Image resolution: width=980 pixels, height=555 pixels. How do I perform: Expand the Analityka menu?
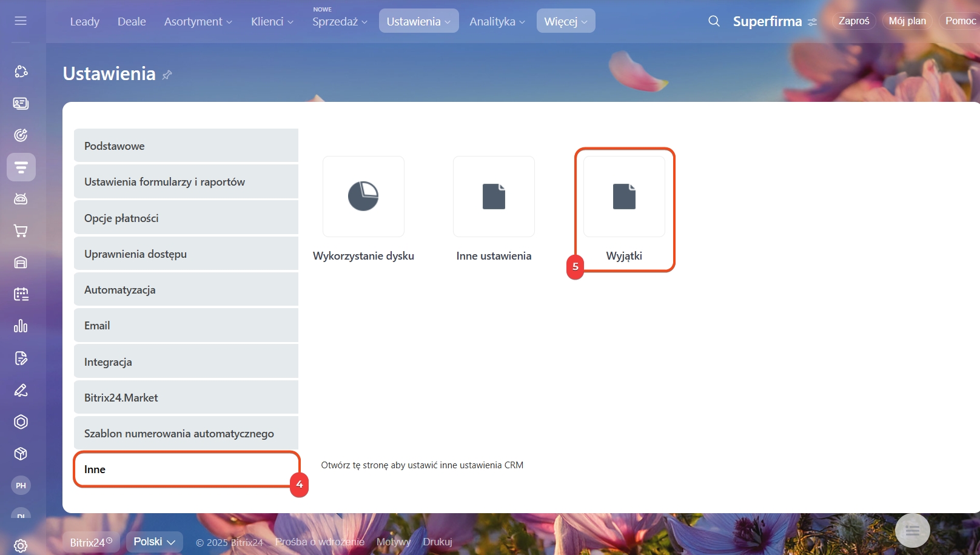tap(497, 21)
